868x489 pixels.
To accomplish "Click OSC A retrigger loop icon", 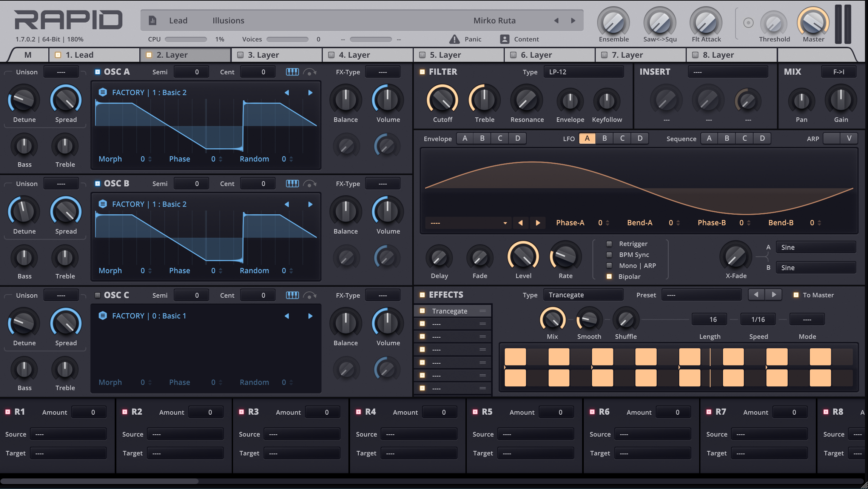I will coord(310,72).
